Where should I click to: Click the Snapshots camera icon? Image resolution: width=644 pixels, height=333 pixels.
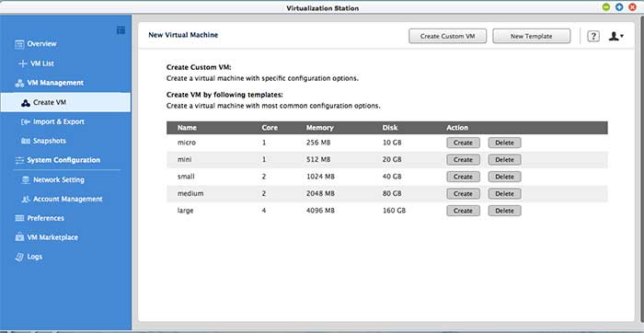click(x=26, y=141)
